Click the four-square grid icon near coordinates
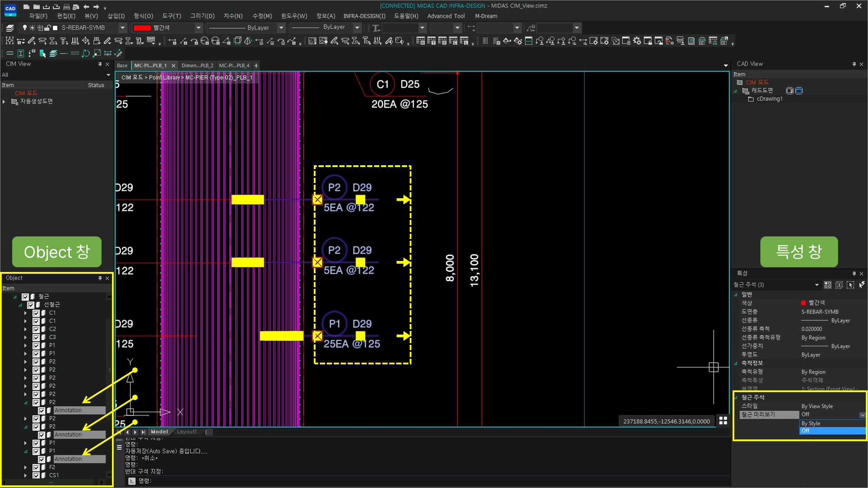 point(723,420)
